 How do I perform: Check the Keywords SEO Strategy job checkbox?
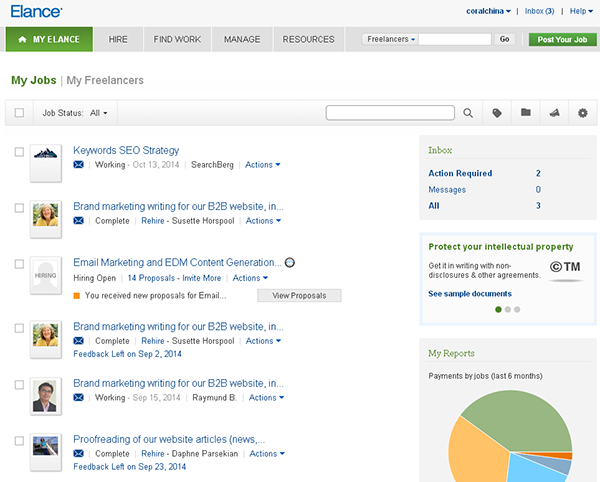click(19, 152)
